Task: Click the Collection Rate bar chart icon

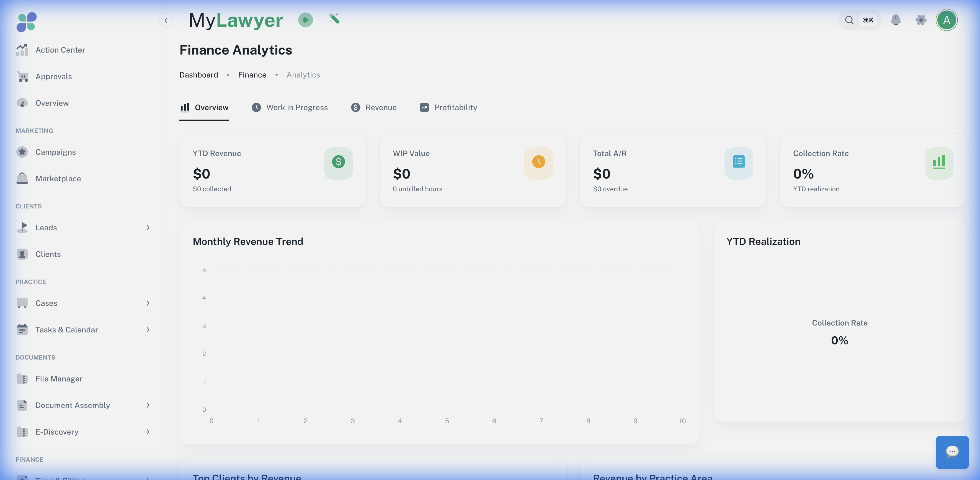Action: tap(938, 163)
